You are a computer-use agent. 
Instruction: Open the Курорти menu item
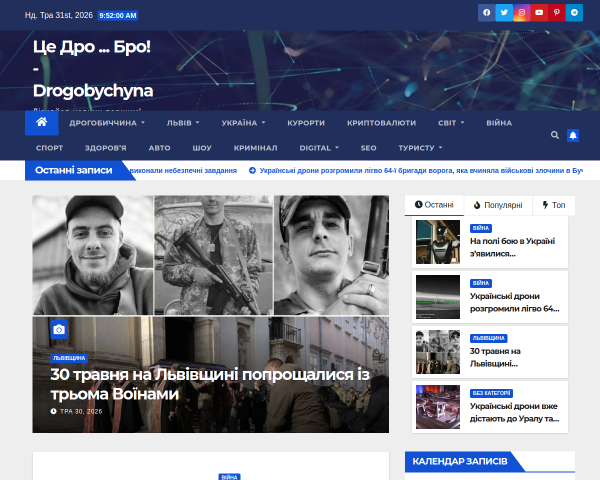[x=306, y=123]
